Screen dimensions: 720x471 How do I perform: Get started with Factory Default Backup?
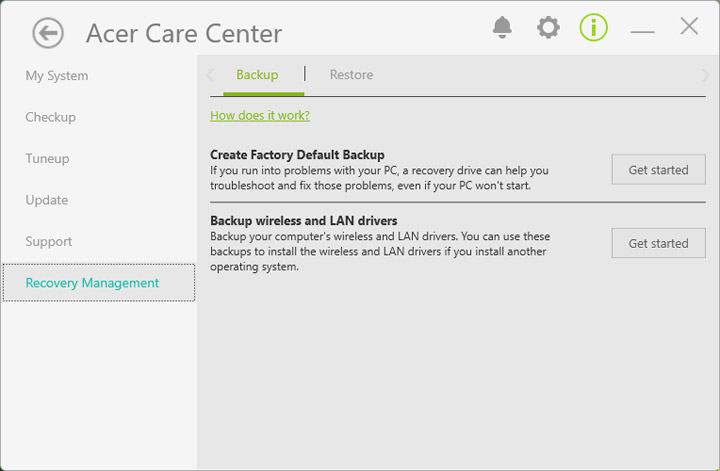point(658,170)
